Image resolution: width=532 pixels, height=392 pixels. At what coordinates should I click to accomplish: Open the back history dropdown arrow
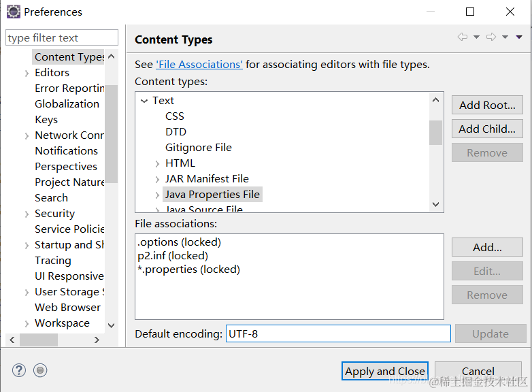tap(476, 37)
